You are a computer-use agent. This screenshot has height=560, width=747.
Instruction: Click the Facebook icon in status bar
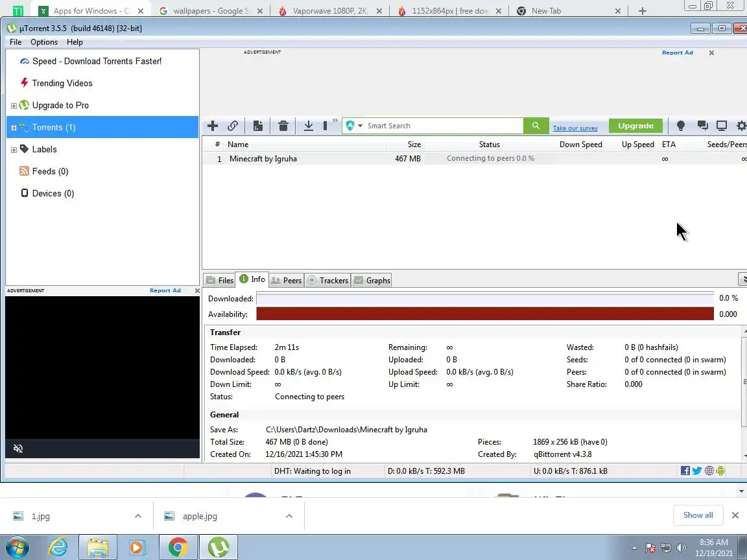[x=685, y=471]
